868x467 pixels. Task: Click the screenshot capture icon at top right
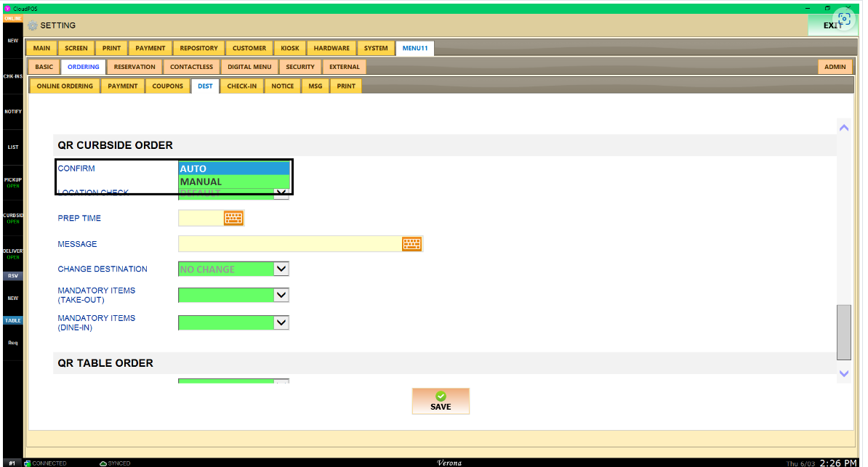[843, 19]
